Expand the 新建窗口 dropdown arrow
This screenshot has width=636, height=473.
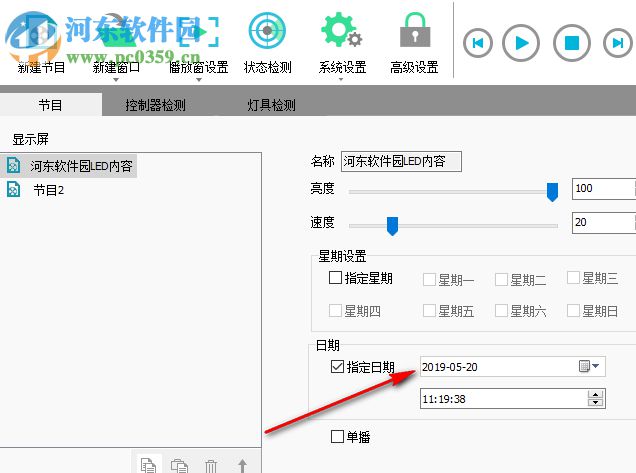click(116, 80)
